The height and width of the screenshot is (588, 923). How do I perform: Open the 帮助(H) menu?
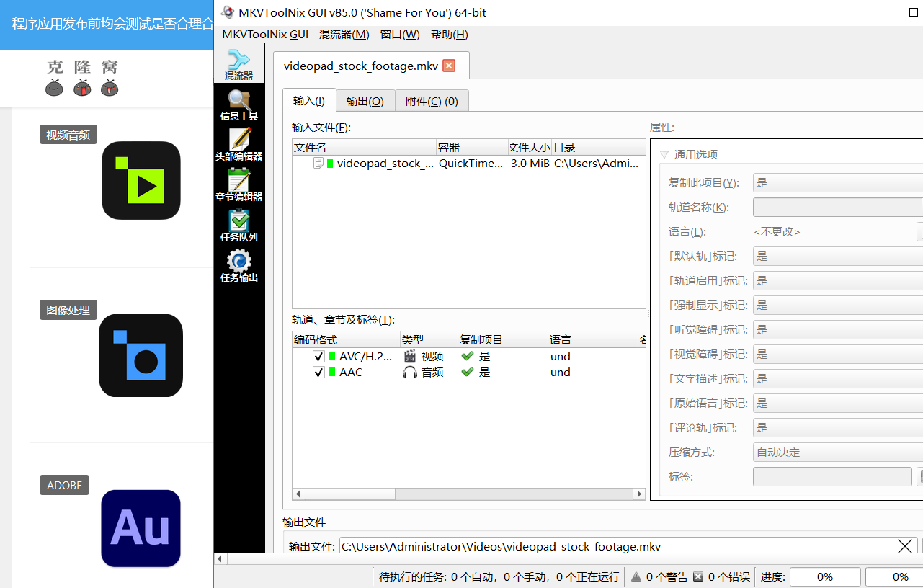click(450, 34)
